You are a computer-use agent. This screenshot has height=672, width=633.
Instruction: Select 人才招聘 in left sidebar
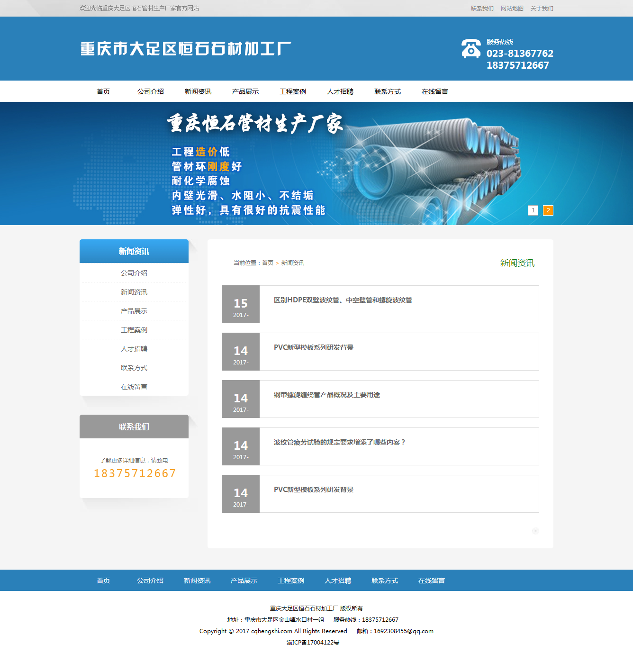click(134, 349)
